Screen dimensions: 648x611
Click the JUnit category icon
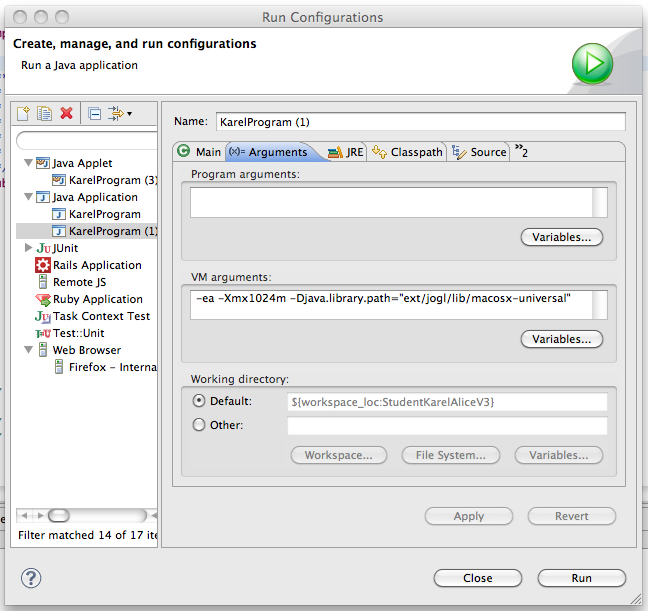pos(43,248)
